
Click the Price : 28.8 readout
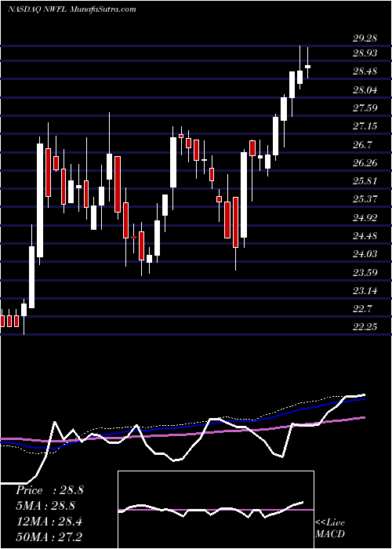pyautogui.click(x=49, y=490)
